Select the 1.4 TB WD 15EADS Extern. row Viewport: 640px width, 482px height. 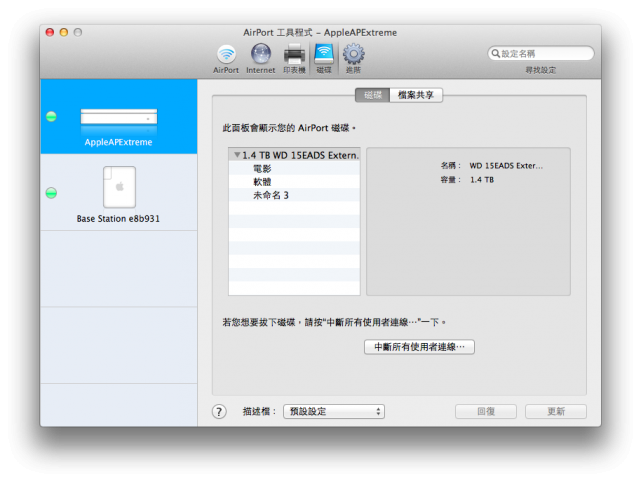(x=294, y=155)
